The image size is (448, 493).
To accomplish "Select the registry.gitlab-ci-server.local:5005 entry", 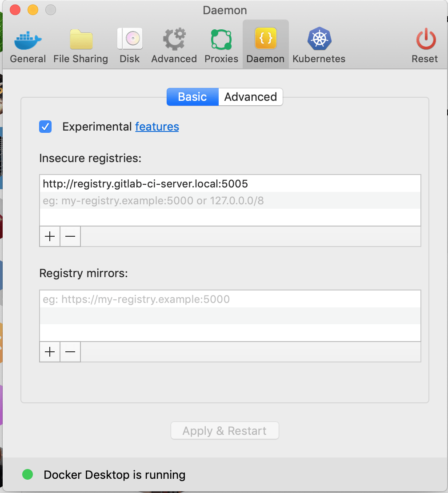I will 230,183.
